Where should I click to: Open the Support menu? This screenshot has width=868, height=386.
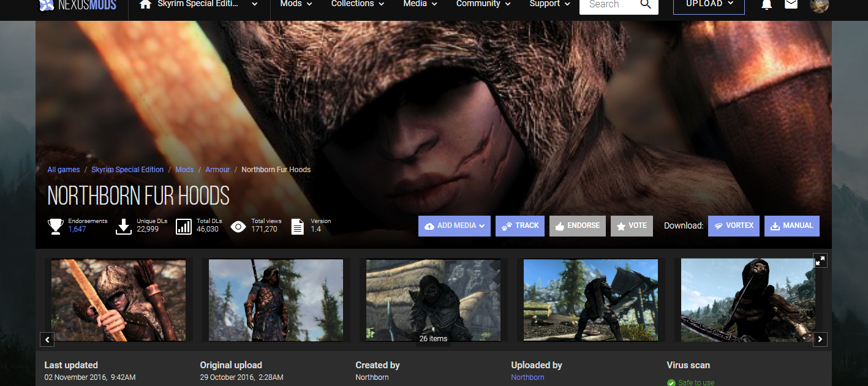550,4
